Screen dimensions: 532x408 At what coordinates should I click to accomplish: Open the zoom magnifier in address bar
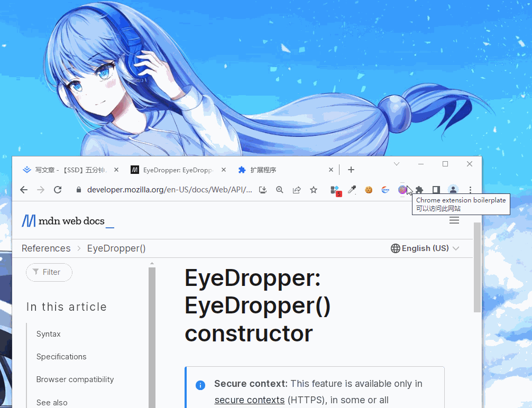click(x=280, y=190)
